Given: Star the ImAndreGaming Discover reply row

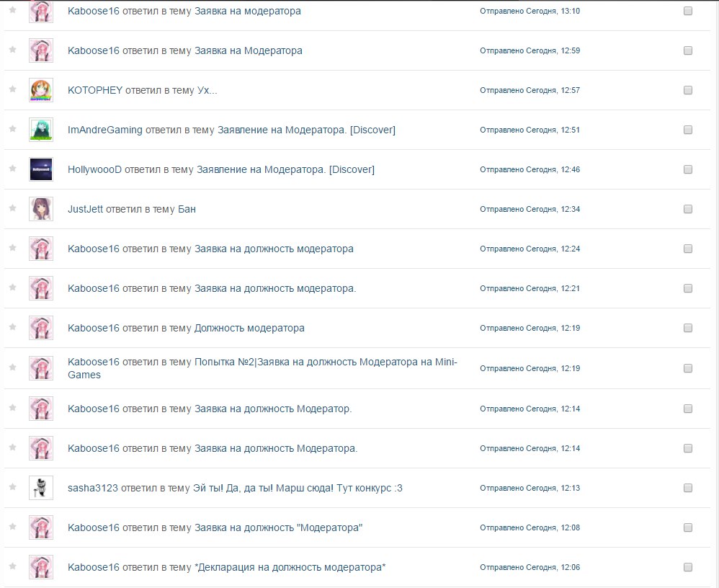Looking at the screenshot, I should click(x=13, y=129).
